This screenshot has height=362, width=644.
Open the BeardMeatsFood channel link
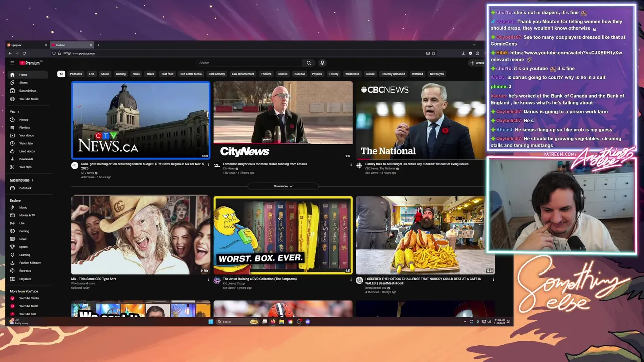(376, 288)
